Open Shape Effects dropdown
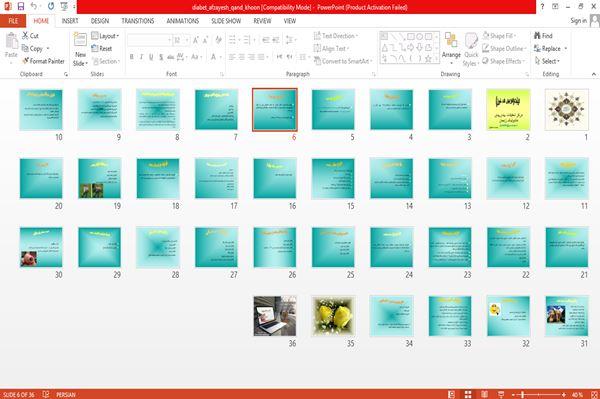Screen dimensions: 600x399 click(504, 61)
